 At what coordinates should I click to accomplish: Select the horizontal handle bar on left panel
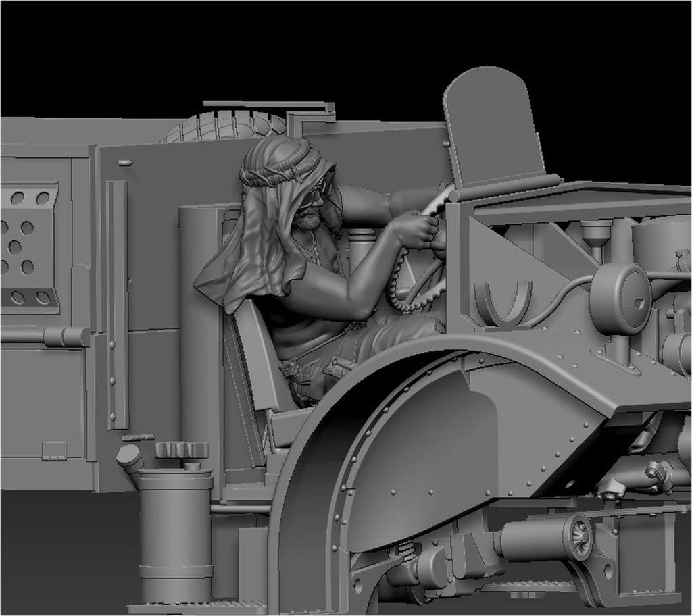tap(47, 336)
